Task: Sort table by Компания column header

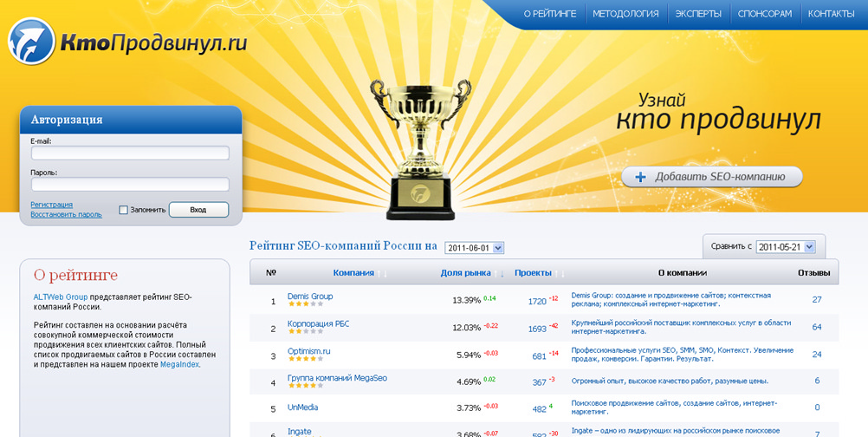Action: (x=353, y=273)
